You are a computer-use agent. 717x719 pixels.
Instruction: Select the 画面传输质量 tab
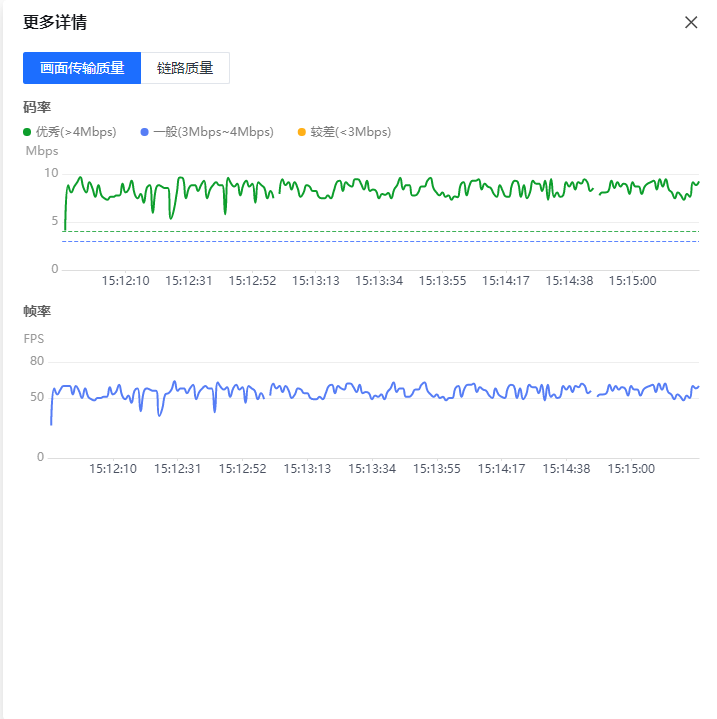[x=82, y=68]
